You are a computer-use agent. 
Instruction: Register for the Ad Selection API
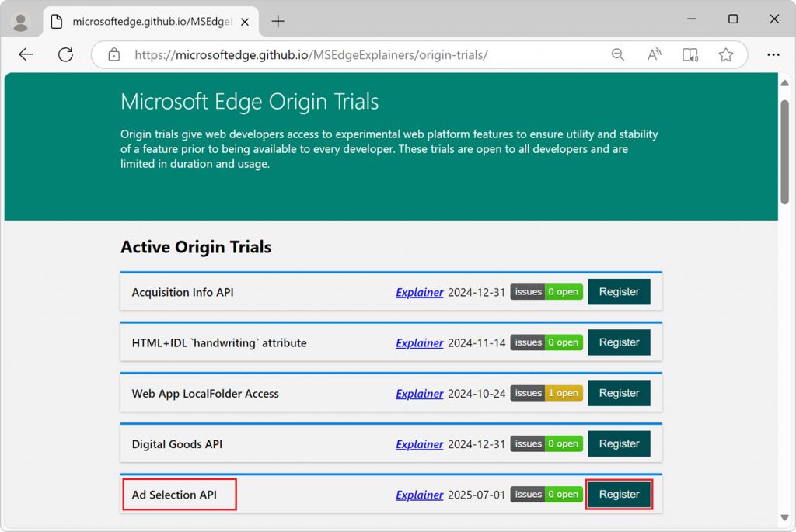[x=619, y=495]
